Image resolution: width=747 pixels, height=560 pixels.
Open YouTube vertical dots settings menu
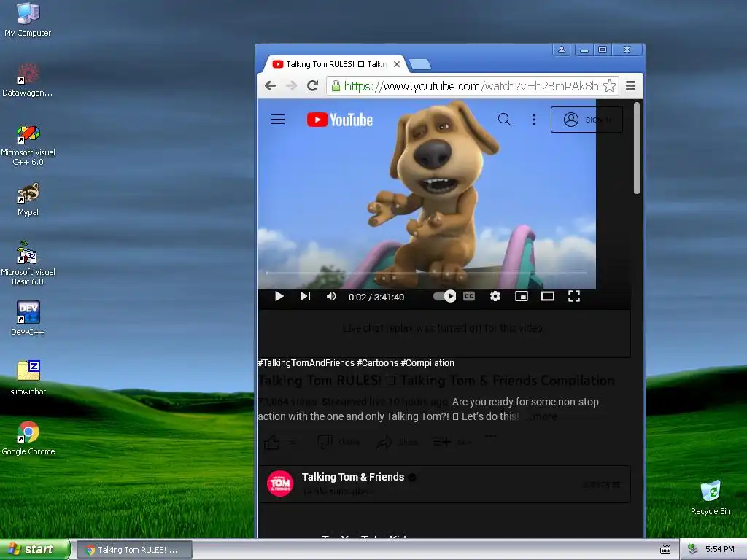533,120
